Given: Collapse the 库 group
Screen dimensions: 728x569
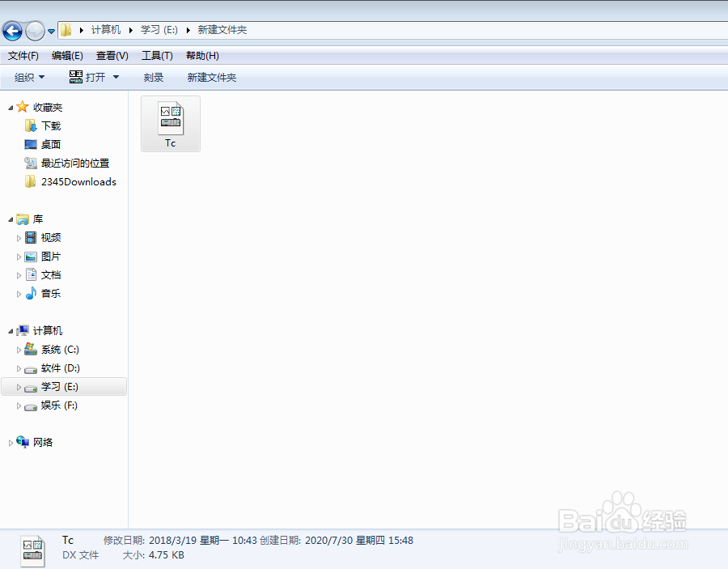Looking at the screenshot, I should point(11,219).
